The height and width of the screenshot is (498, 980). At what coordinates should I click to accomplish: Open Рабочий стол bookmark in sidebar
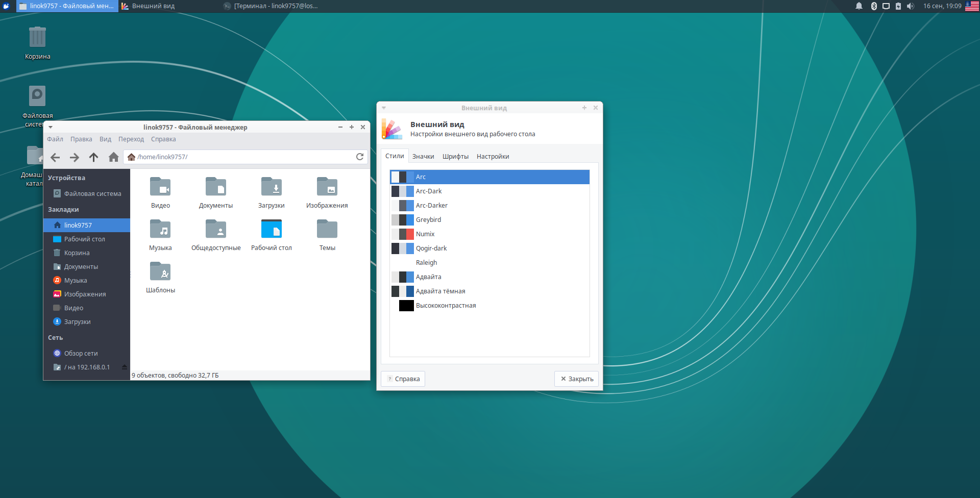pos(87,239)
